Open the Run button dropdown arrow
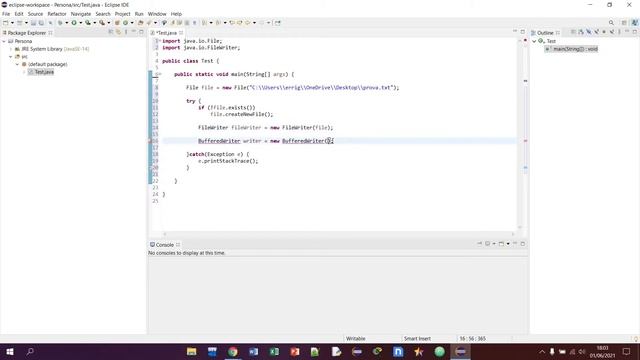This screenshot has height=360, width=640. click(x=80, y=23)
